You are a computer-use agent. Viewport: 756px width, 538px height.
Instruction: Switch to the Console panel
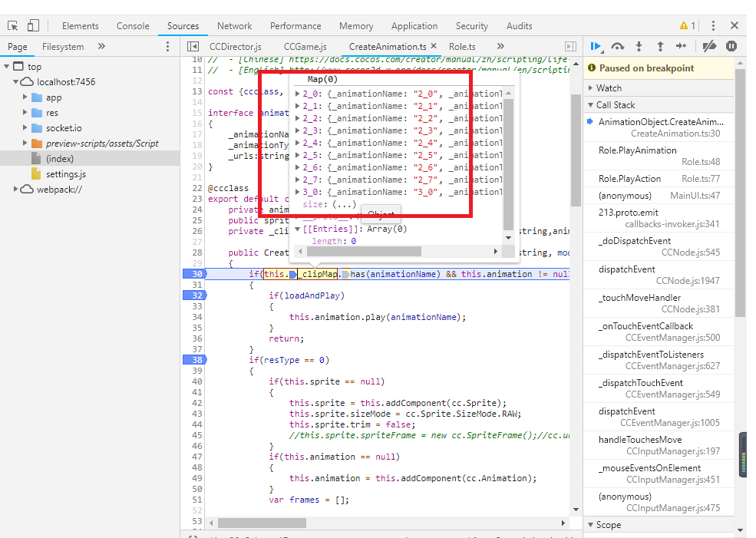click(x=133, y=26)
